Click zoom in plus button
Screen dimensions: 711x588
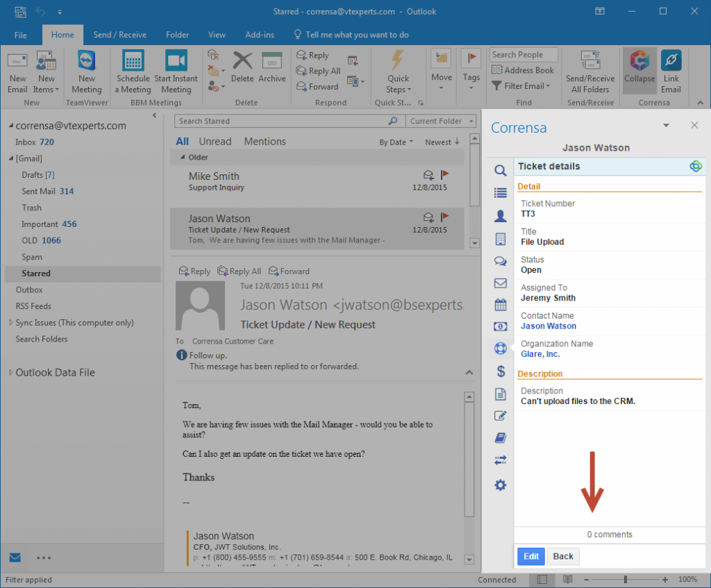(x=664, y=580)
